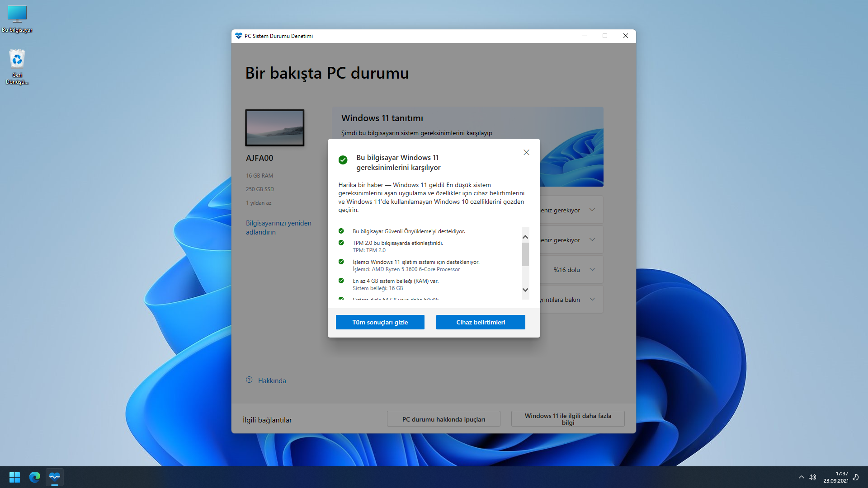868x488 pixels.
Task: Expand the ayrıntılara bakın row chevron
Action: pos(592,300)
